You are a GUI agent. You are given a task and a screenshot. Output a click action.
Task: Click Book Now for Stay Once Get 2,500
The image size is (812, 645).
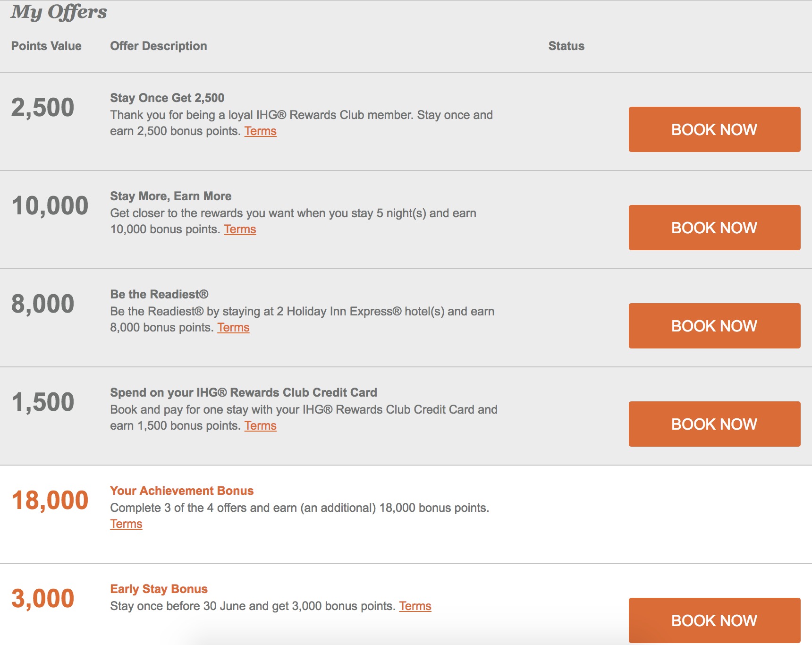(x=714, y=129)
